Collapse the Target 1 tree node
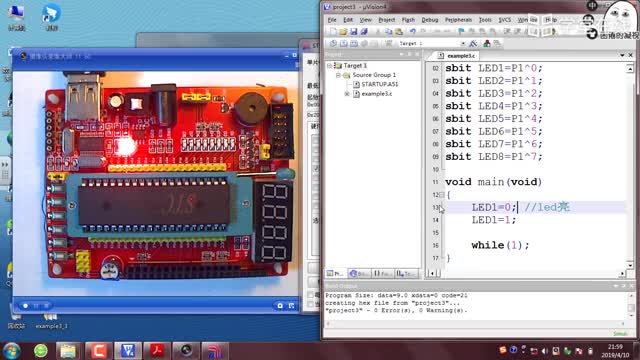 pyautogui.click(x=329, y=66)
